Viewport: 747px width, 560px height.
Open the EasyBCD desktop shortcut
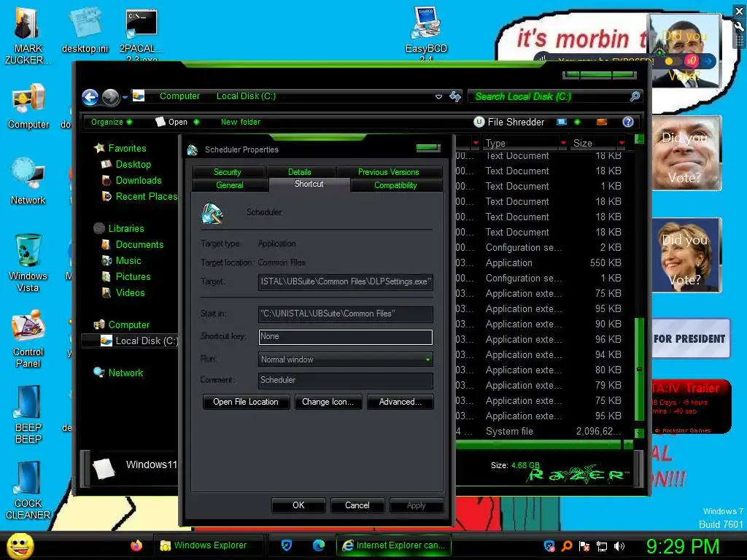coord(426,34)
